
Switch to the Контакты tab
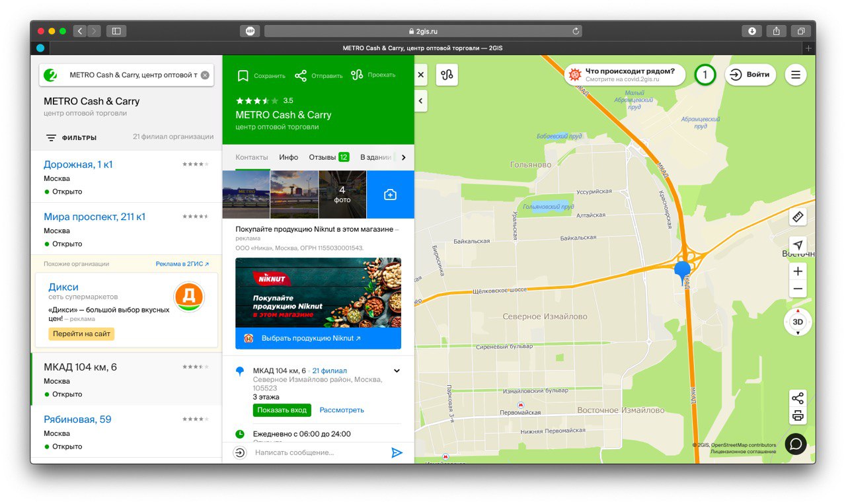click(x=252, y=157)
